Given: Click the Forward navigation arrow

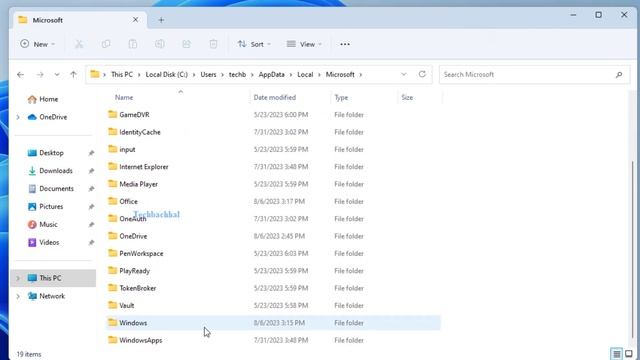Looking at the screenshot, I should click(x=40, y=75).
